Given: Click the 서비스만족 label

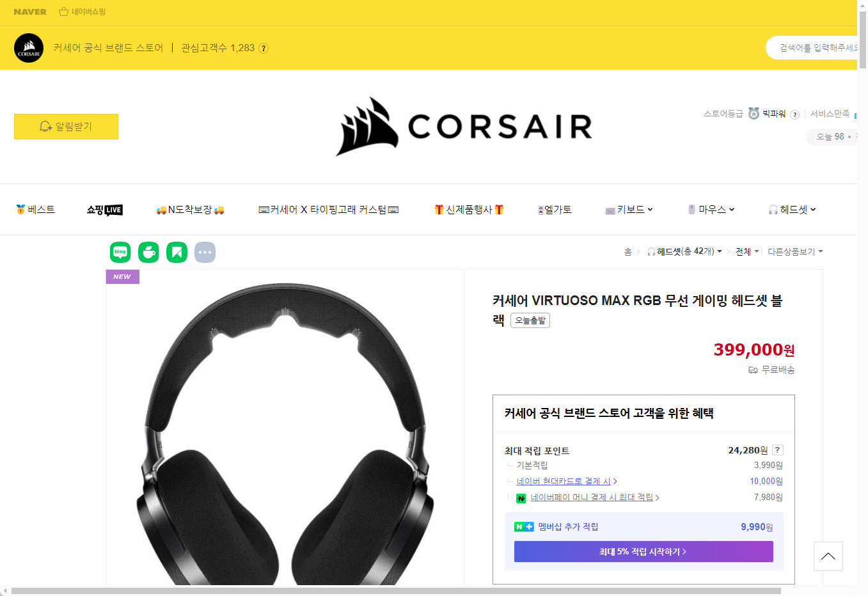Looking at the screenshot, I should tap(830, 114).
